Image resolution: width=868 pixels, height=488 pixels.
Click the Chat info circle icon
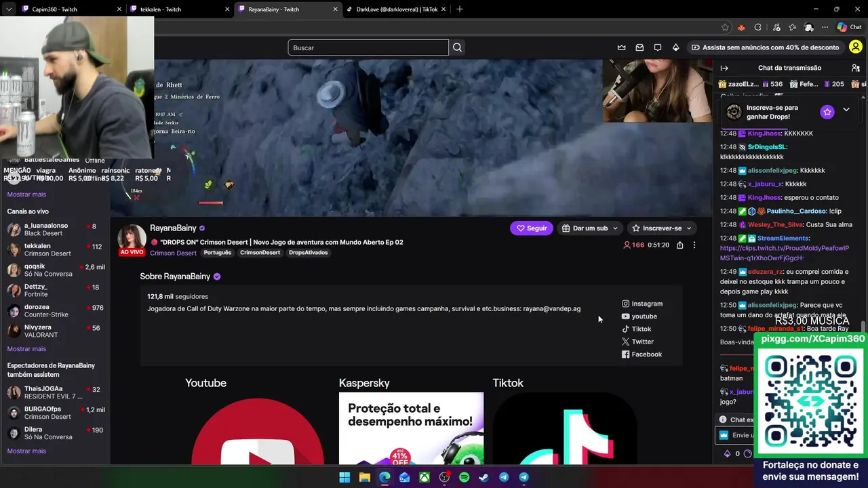pos(723,420)
